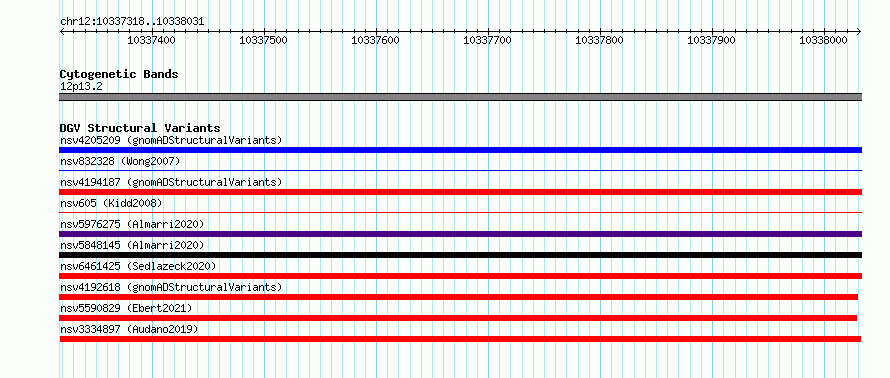This screenshot has width=890, height=378.
Task: Click the right arrow end of the ruler
Action: 859,32
